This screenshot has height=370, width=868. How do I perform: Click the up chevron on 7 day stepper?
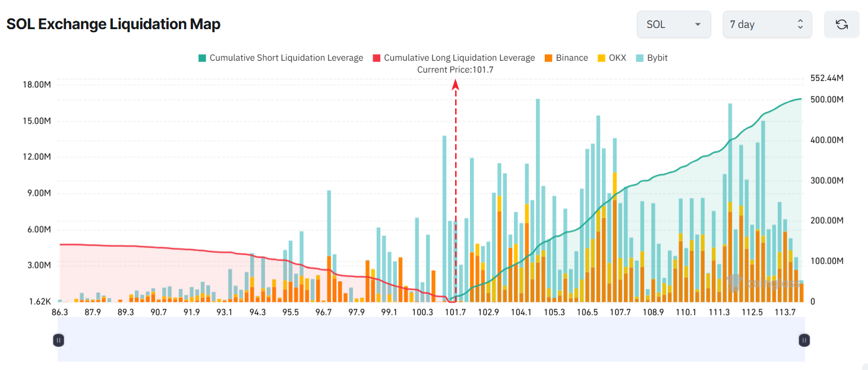point(801,20)
